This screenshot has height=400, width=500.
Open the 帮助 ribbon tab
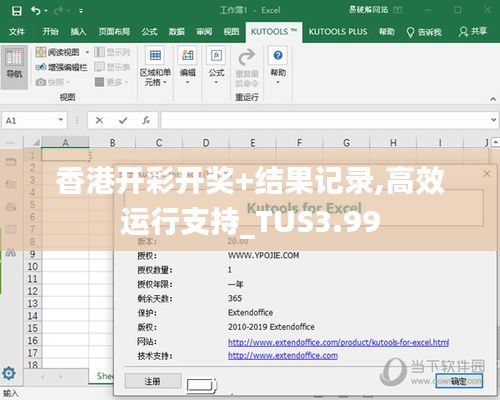(x=387, y=32)
